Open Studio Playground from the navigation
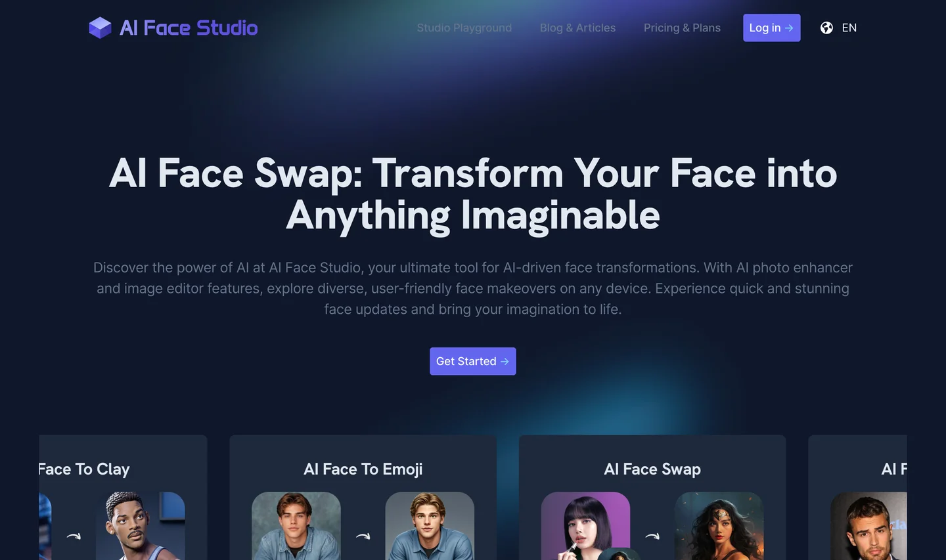The width and height of the screenshot is (946, 560). (464, 28)
